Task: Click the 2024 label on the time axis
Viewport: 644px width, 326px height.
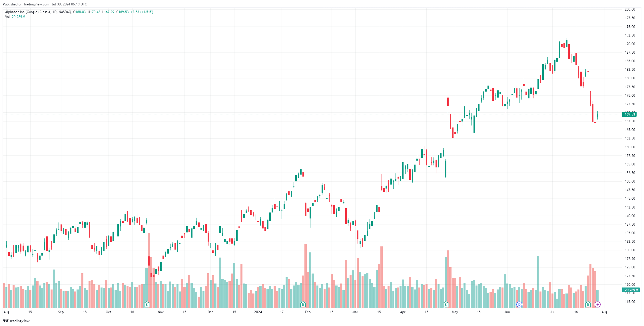Action: tap(258, 312)
